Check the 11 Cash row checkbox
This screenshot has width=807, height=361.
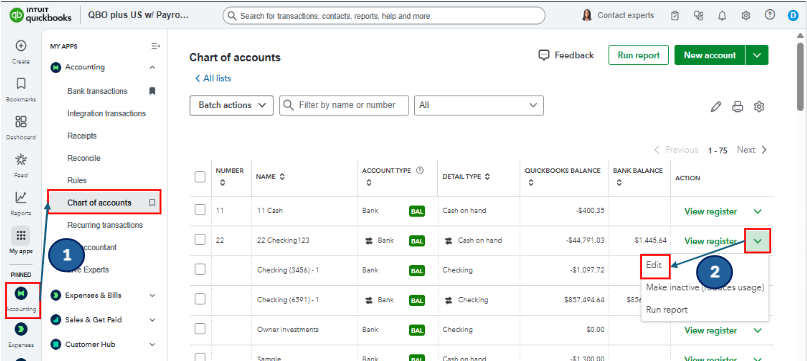(200, 210)
